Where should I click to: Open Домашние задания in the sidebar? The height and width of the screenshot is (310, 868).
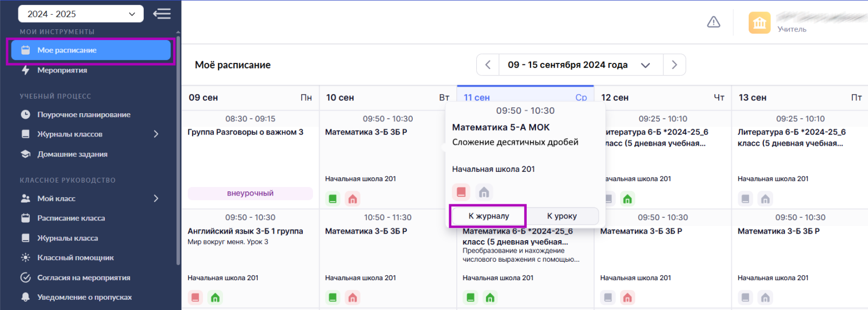72,154
